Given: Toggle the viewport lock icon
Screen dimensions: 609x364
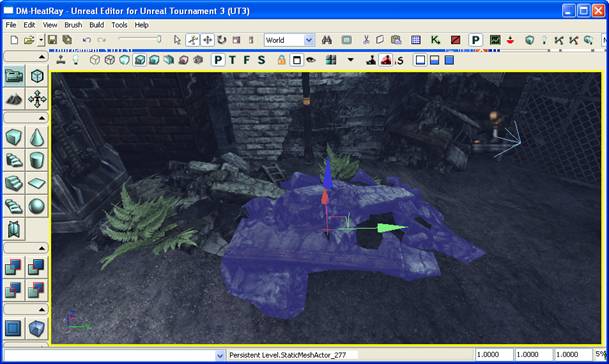Looking at the screenshot, I should pos(281,60).
